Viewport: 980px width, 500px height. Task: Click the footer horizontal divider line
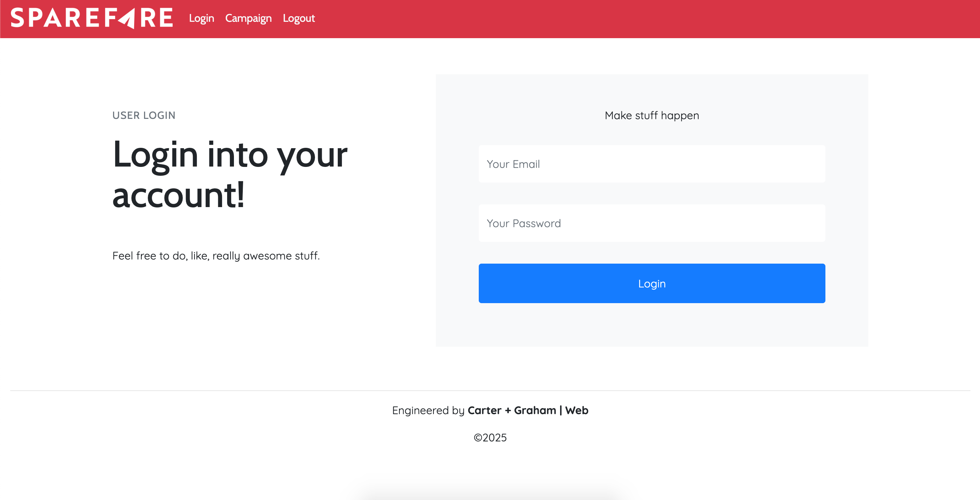pos(490,390)
